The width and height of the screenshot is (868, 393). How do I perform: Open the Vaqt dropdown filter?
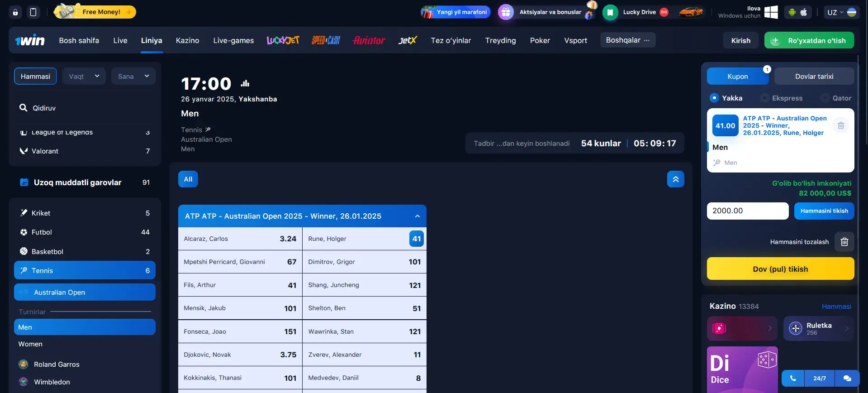(x=84, y=76)
